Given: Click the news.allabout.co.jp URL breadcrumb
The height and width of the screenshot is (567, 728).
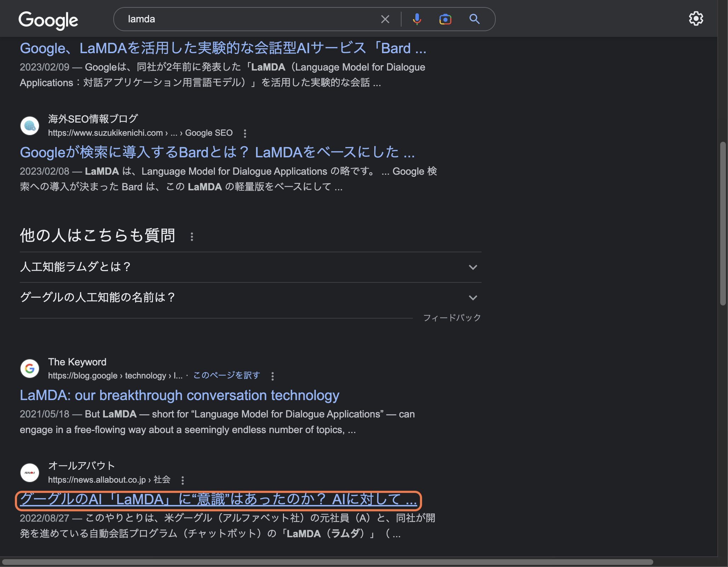Looking at the screenshot, I should tap(109, 480).
